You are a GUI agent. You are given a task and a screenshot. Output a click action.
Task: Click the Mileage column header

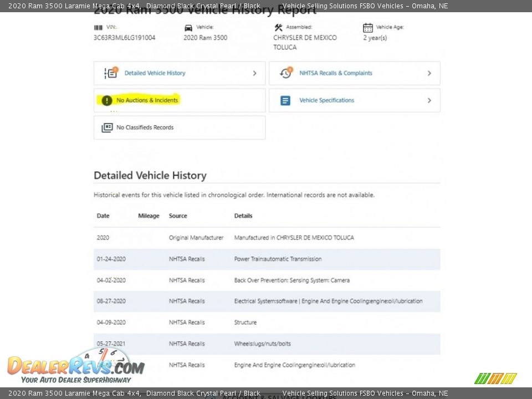pos(149,216)
